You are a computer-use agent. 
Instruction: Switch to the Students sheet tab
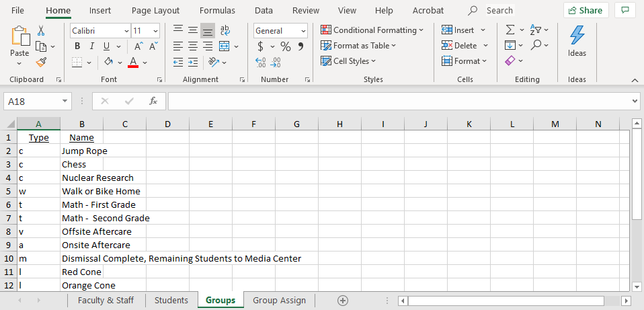coord(171,301)
